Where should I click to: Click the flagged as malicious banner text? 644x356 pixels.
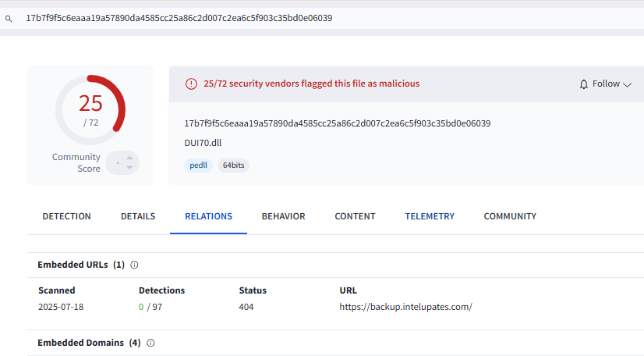pyautogui.click(x=312, y=84)
